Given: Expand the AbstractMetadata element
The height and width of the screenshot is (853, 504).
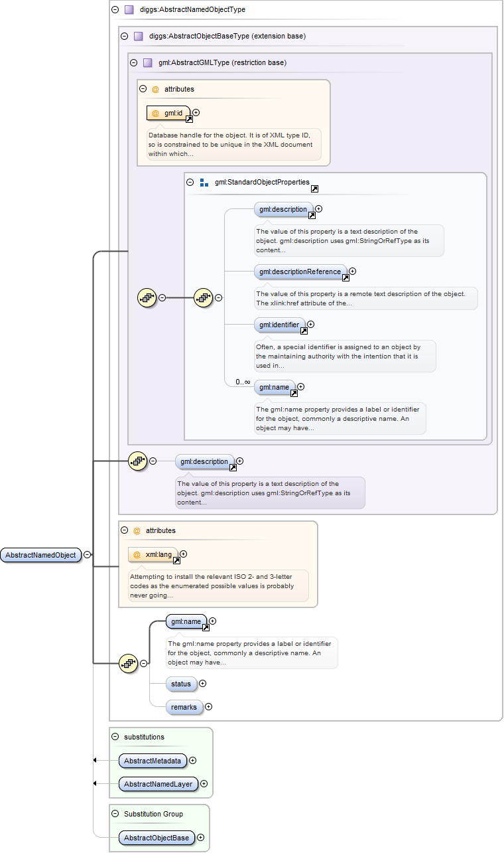Looking at the screenshot, I should point(193,761).
